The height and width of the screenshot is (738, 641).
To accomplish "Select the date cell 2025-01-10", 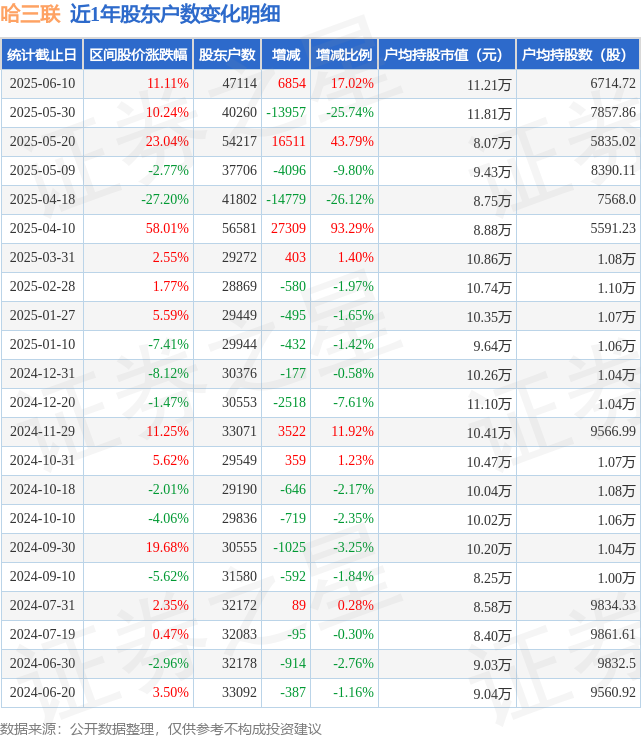I will coord(42,345).
